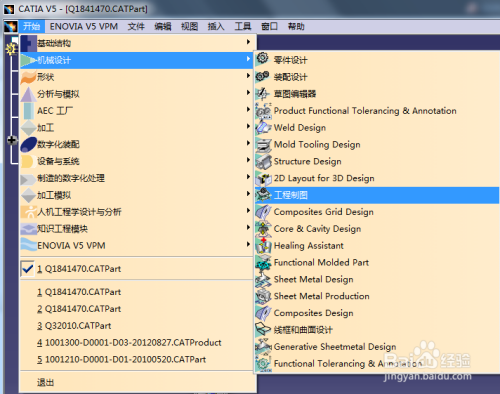Expand the 加工 submenu arrow
This screenshot has width=500, height=394.
point(248,126)
